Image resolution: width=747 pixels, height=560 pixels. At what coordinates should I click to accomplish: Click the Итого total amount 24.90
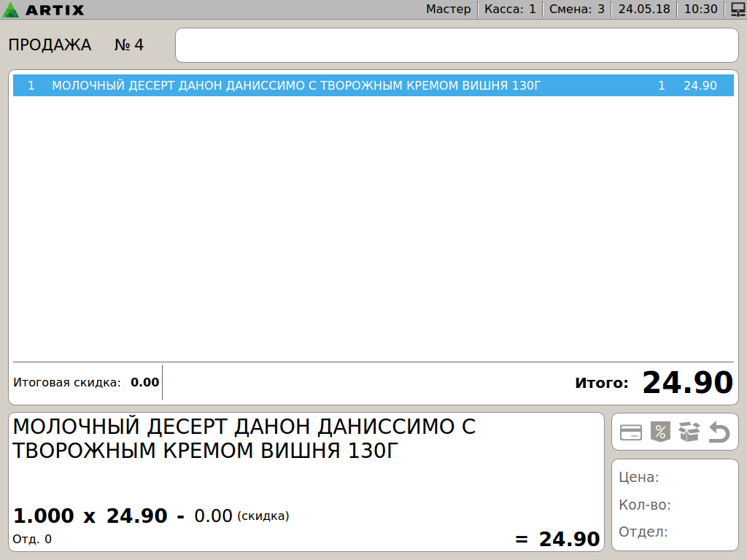(x=686, y=383)
